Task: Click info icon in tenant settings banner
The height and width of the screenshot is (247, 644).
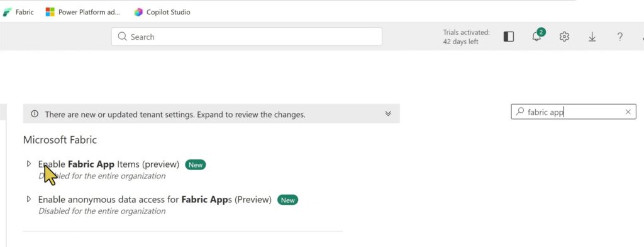Action: click(35, 114)
